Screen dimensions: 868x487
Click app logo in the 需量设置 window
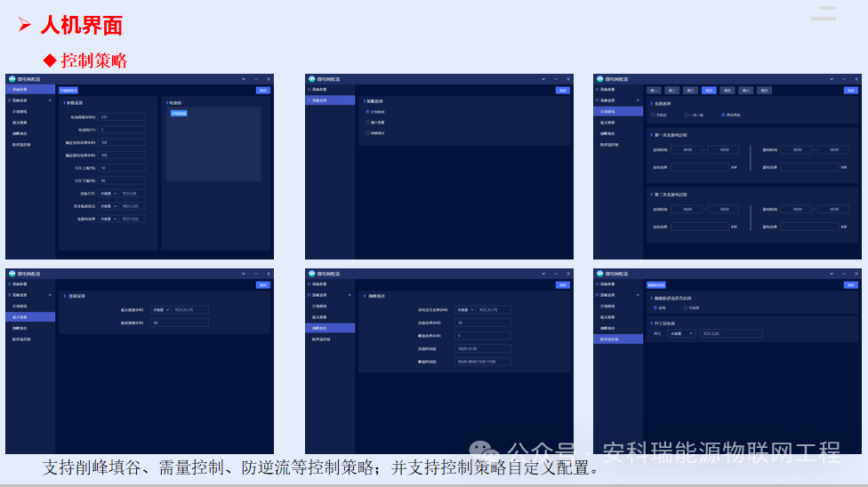pos(12,274)
